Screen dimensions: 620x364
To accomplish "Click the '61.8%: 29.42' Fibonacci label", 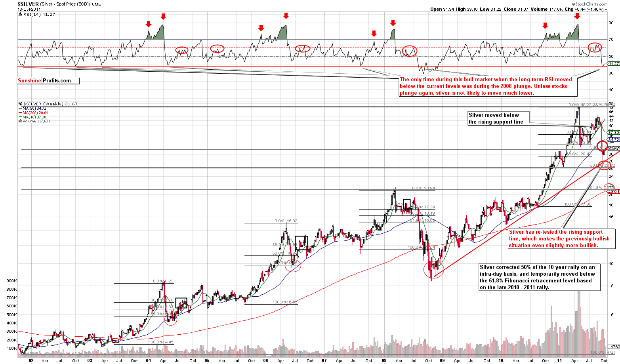I will (x=578, y=154).
